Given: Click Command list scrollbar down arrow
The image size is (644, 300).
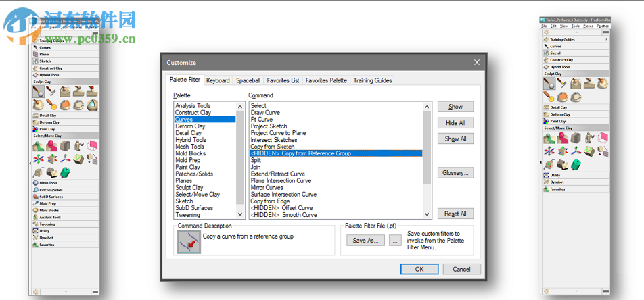Looking at the screenshot, I should pyautogui.click(x=427, y=214).
